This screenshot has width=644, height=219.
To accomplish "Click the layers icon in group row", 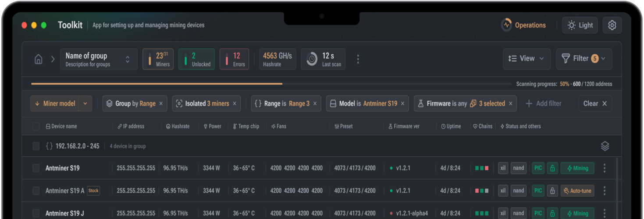I will click(605, 146).
